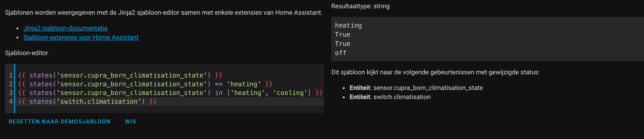Screen dimensions: 644x139
Task: Click the editor's left blue margin bar
Action: click(x=15, y=90)
